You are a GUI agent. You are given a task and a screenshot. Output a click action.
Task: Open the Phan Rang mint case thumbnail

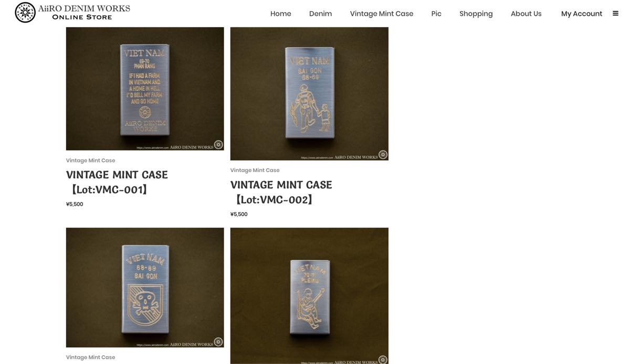[x=145, y=89]
